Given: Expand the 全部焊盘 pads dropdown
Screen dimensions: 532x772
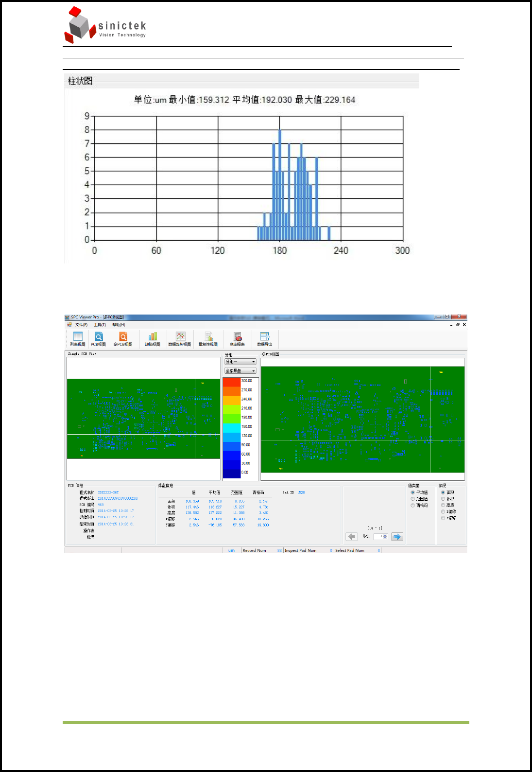Looking at the screenshot, I should point(240,371).
